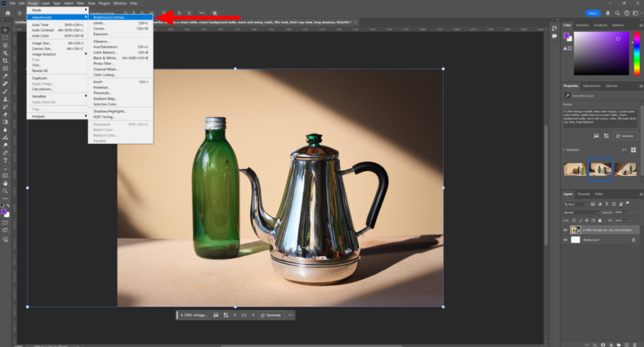This screenshot has height=347, width=644.
Task: Select the third variation thumbnail
Action: pyautogui.click(x=625, y=169)
